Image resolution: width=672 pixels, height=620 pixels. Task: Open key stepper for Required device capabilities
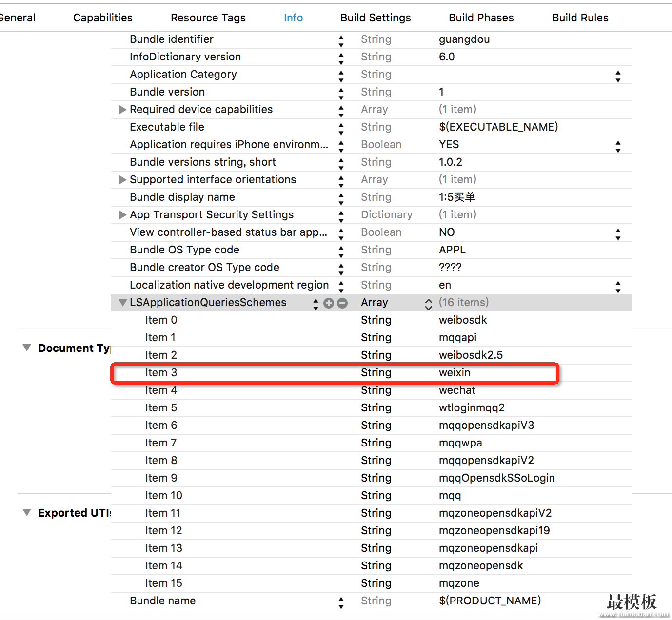341,111
